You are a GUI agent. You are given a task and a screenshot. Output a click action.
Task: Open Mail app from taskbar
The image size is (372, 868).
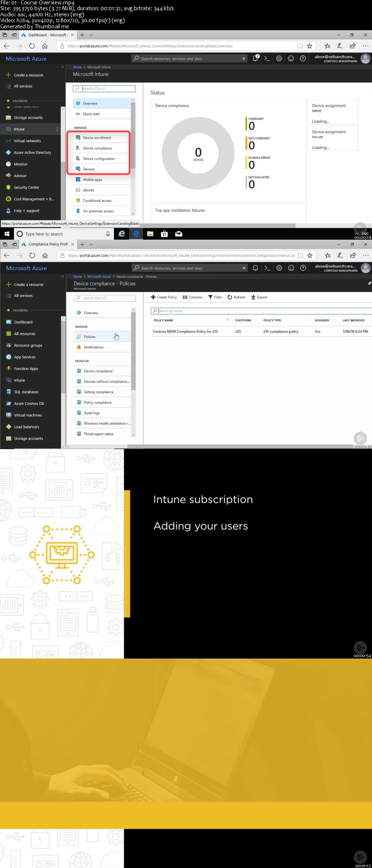click(x=179, y=234)
